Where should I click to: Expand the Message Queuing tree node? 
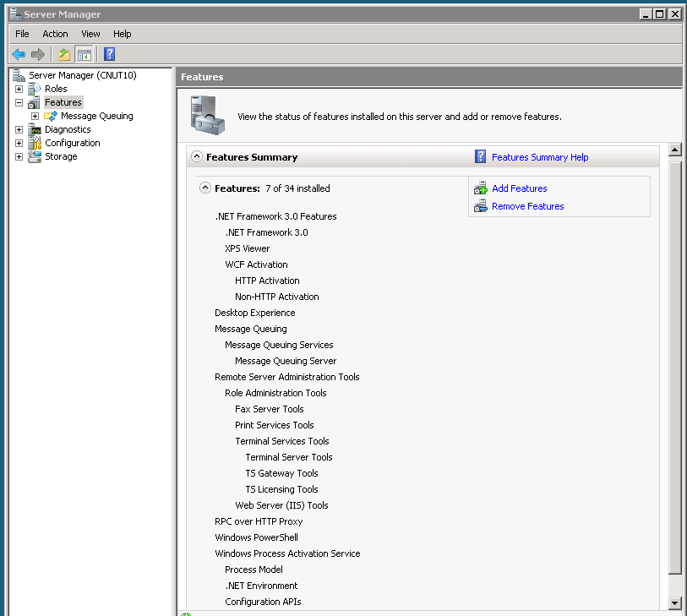(35, 116)
